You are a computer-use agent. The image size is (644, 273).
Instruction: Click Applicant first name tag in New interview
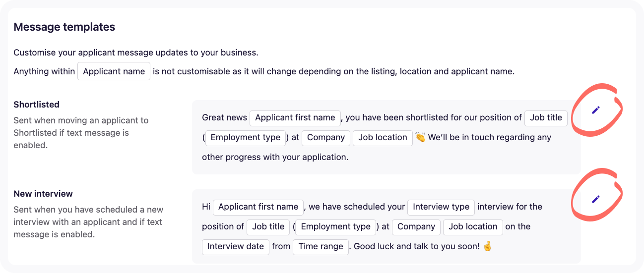(258, 207)
